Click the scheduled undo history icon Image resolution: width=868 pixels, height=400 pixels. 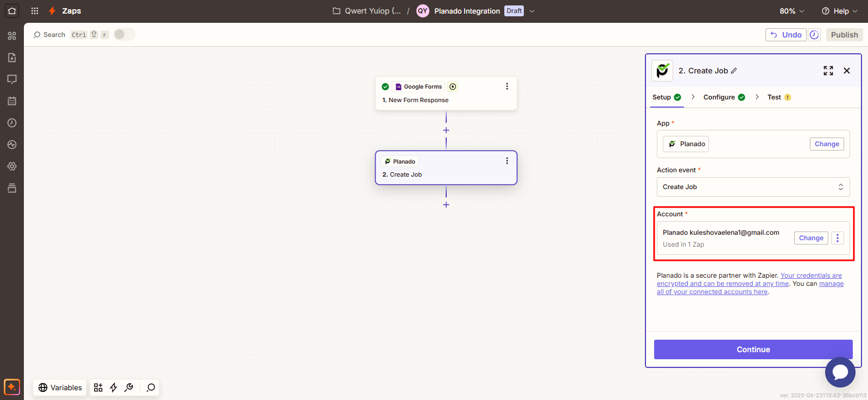coord(814,35)
